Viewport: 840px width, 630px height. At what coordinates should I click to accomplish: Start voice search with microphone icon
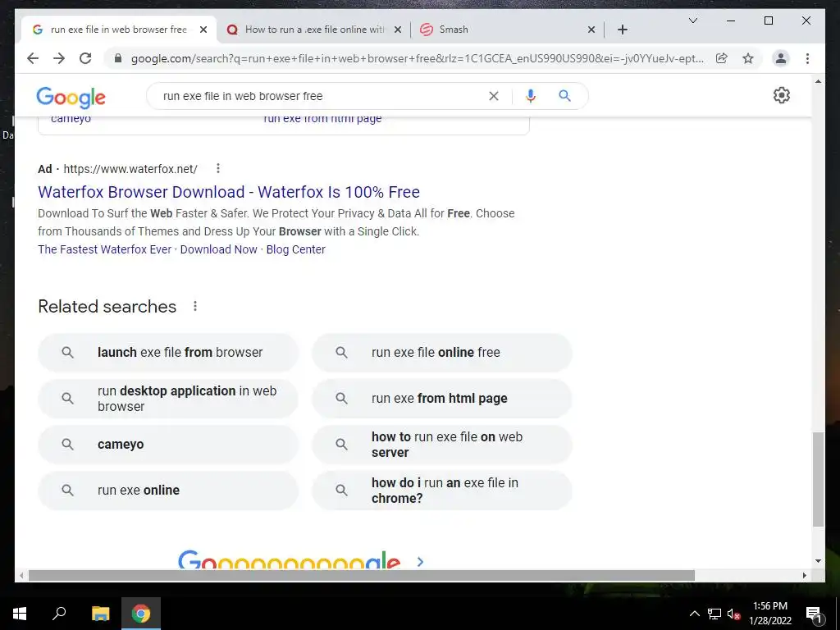pos(531,96)
